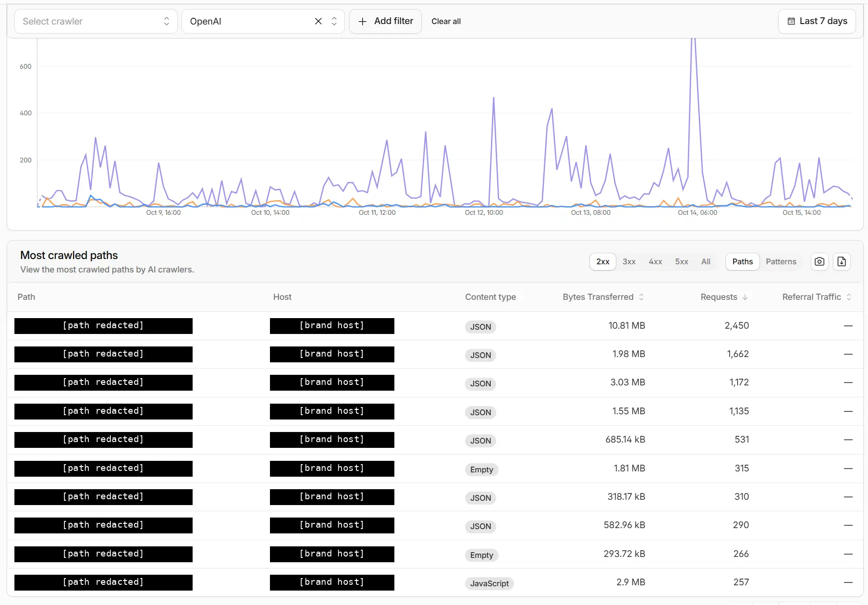Image resolution: width=868 pixels, height=605 pixels.
Task: Open the Select crawler dropdown
Action: pyautogui.click(x=96, y=21)
